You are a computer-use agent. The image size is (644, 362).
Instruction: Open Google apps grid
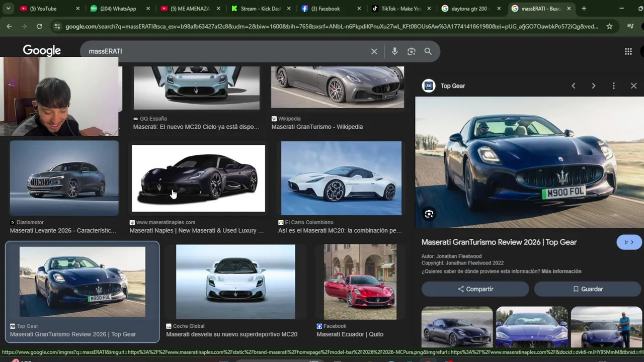coord(628,51)
